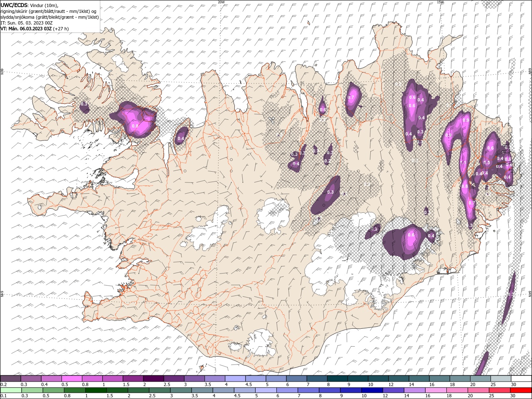This screenshot has height=399, width=532.
Task: Click the '15W' longitude label
Action: tap(440, 2)
